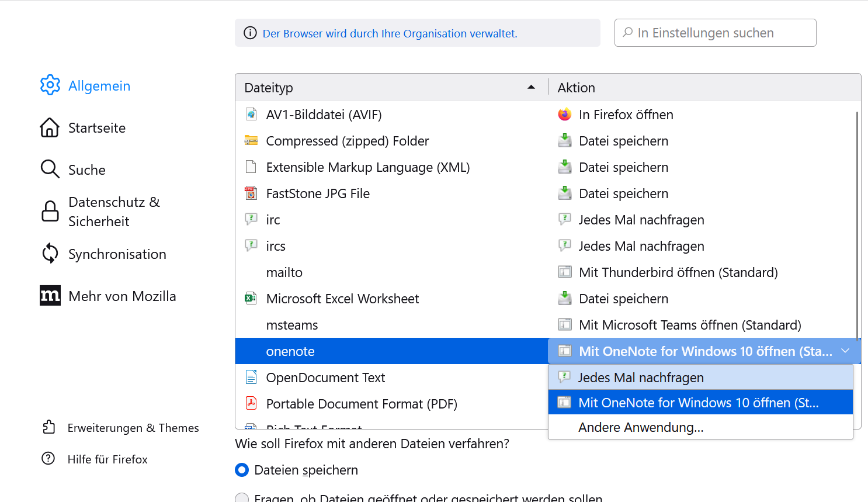Screen dimensions: 868x502
Task: Open action dropdown for FastStone JPG File
Action: click(x=704, y=193)
